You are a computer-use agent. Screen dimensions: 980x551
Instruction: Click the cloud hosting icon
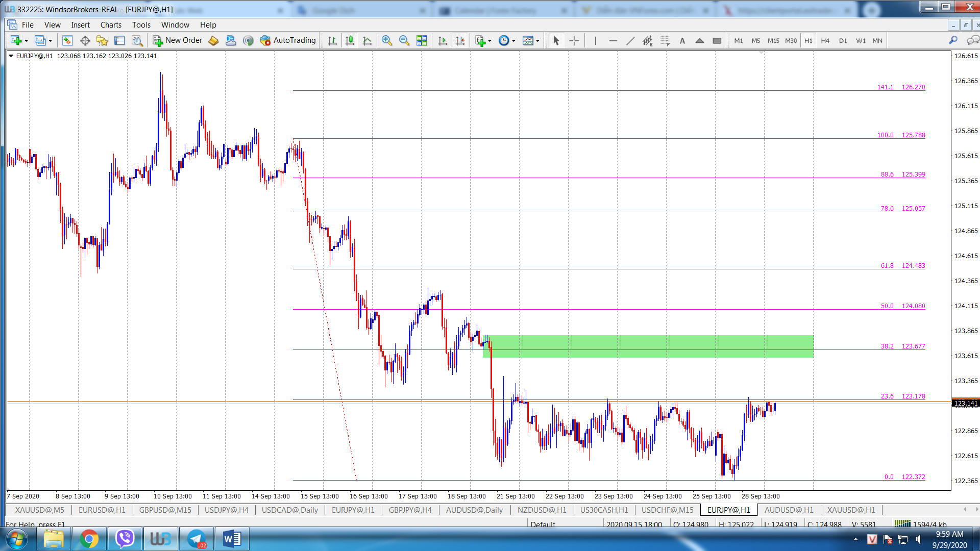[231, 40]
